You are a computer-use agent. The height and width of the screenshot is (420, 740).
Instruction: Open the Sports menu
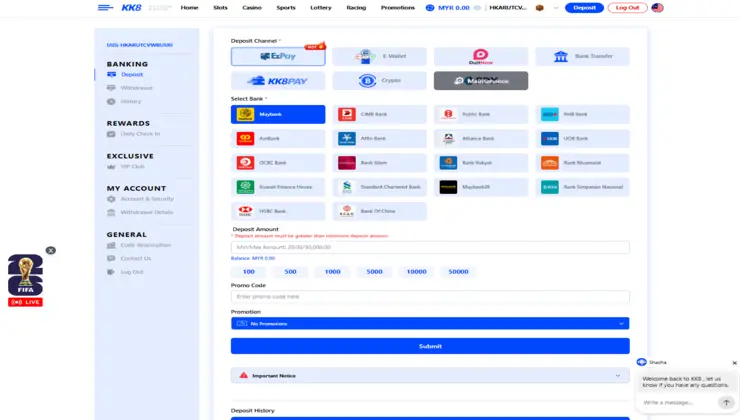click(x=286, y=8)
